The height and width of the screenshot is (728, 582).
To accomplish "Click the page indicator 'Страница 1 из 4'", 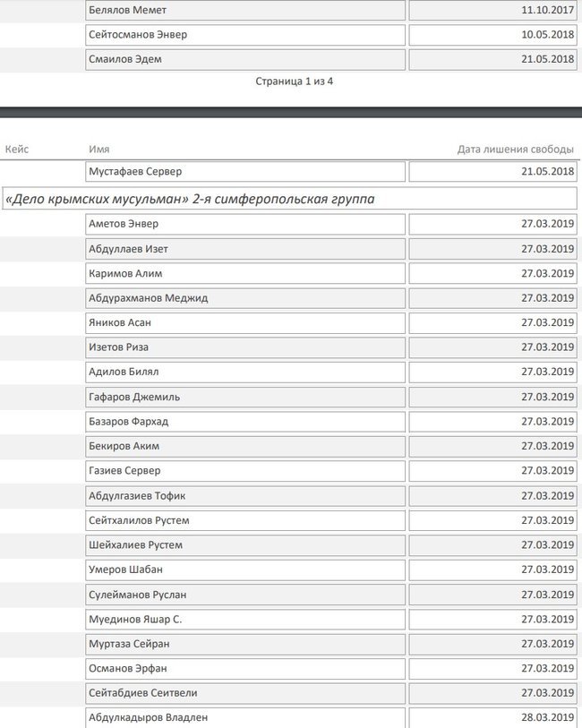I will click(x=295, y=81).
